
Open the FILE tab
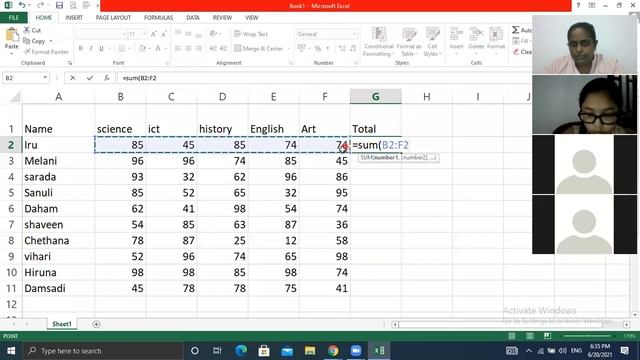tap(13, 18)
